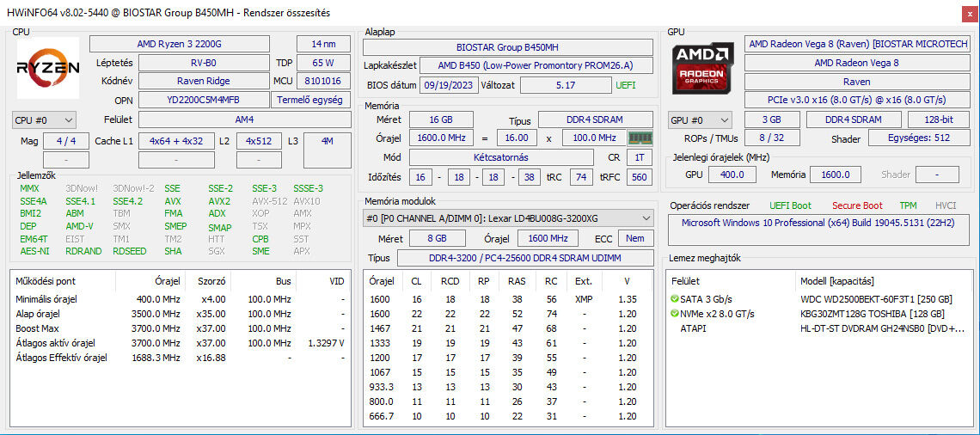
Task: Click the tRFC value 560
Action: [x=640, y=177]
